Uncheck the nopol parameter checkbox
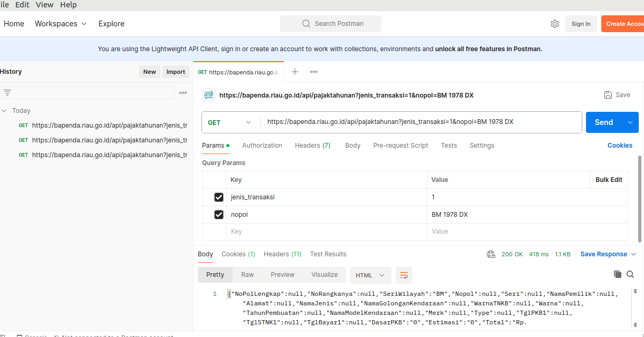Image resolution: width=644 pixels, height=337 pixels. (x=219, y=215)
